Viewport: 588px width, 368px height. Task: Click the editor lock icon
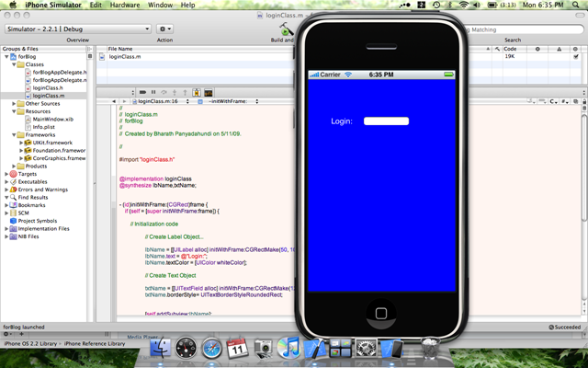pos(584,101)
